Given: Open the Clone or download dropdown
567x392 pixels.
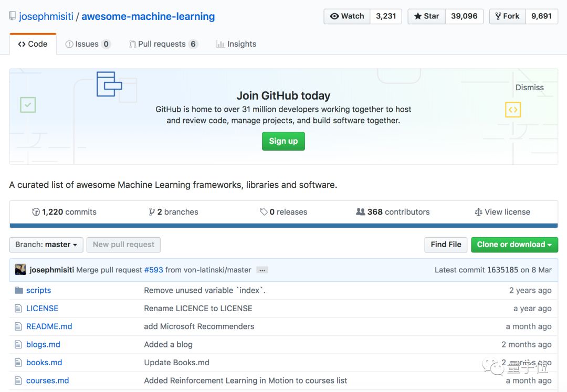Looking at the screenshot, I should (514, 245).
